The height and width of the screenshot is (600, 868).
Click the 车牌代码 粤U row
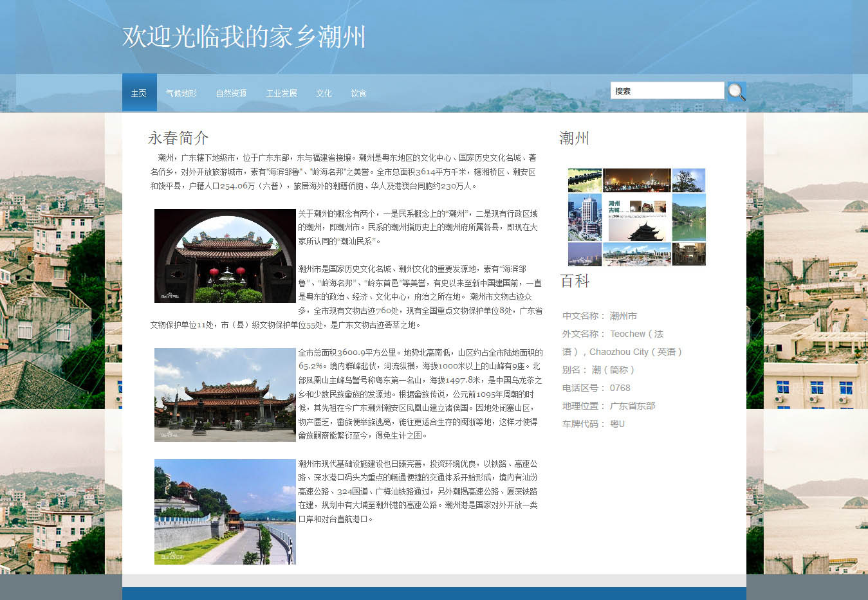tap(593, 424)
